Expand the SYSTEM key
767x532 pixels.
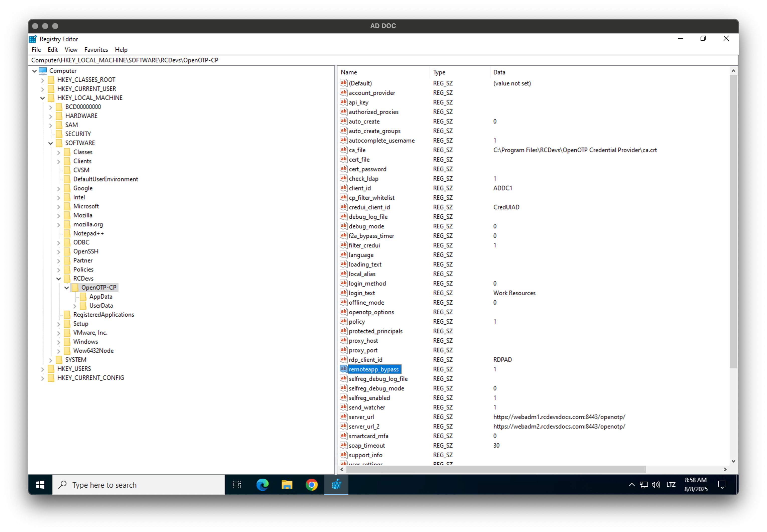point(50,360)
